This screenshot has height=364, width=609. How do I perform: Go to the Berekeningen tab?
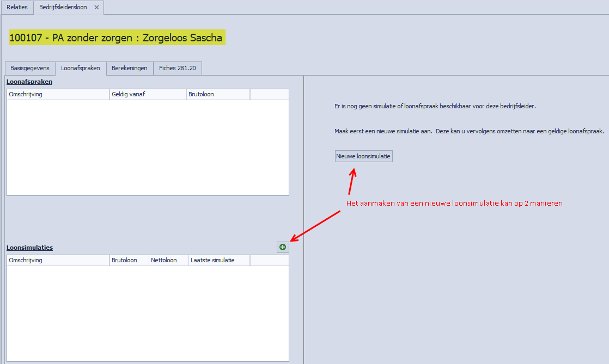coord(130,69)
